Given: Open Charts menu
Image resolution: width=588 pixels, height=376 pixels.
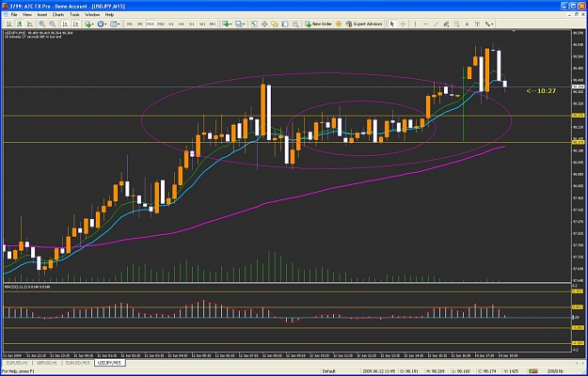Looking at the screenshot, I should pyautogui.click(x=58, y=15).
